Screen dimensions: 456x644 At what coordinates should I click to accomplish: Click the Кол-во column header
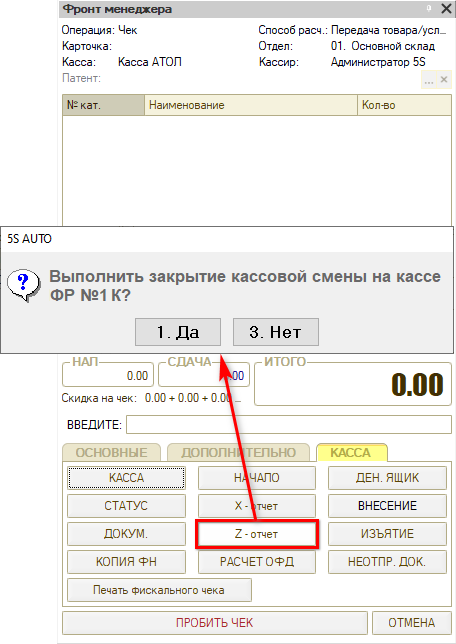[404, 105]
